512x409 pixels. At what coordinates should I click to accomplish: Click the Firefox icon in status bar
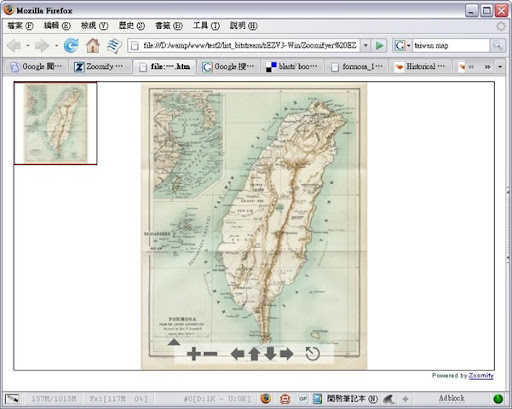tap(266, 398)
